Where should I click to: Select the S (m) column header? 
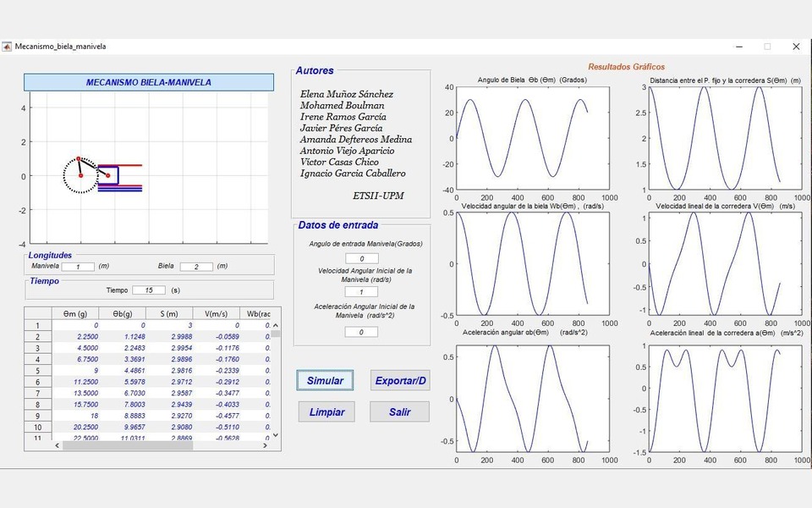[x=169, y=313]
